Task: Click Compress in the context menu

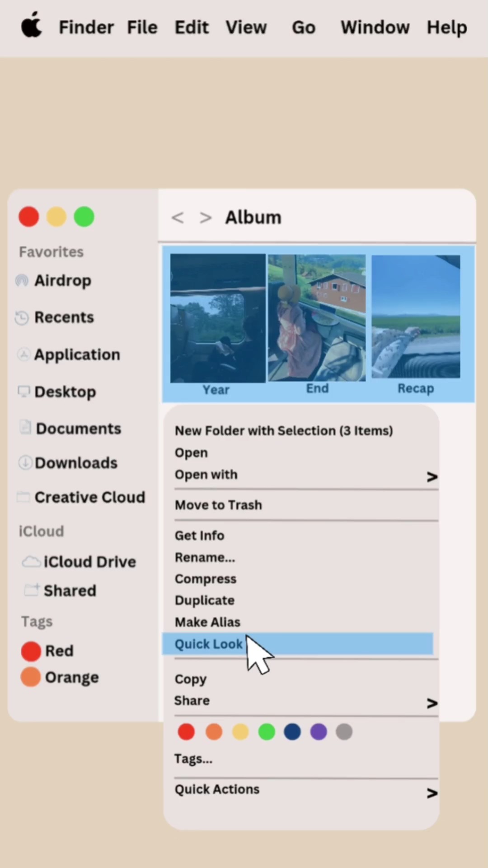Action: pos(206,579)
